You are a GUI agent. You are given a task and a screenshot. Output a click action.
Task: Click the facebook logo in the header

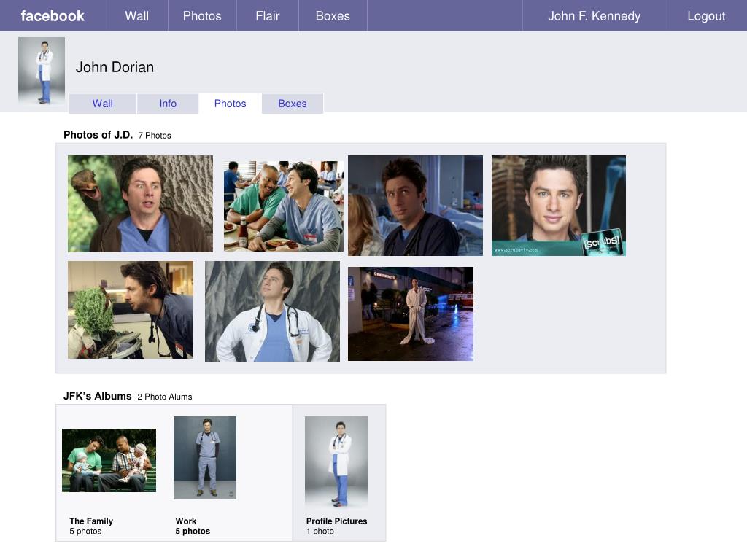click(x=53, y=16)
